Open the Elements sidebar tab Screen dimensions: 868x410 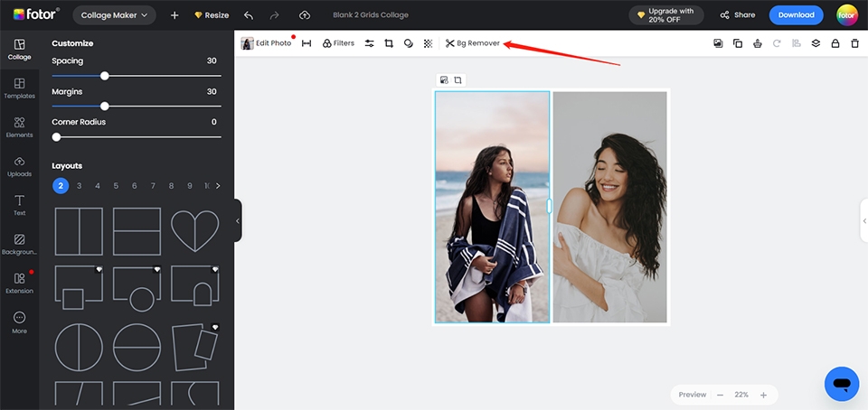point(19,126)
